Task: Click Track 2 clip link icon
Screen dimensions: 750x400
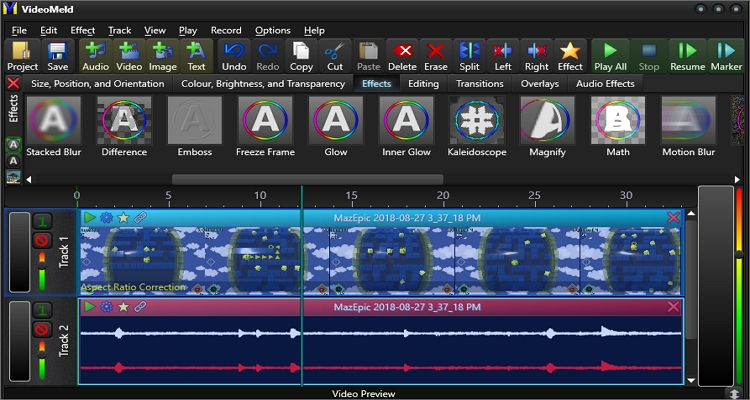Action: [x=140, y=307]
